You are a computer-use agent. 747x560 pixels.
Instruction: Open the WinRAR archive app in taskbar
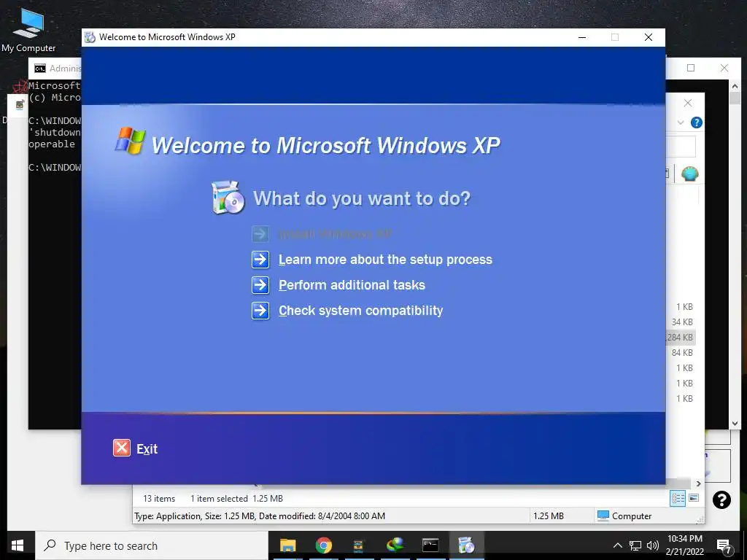click(x=358, y=545)
